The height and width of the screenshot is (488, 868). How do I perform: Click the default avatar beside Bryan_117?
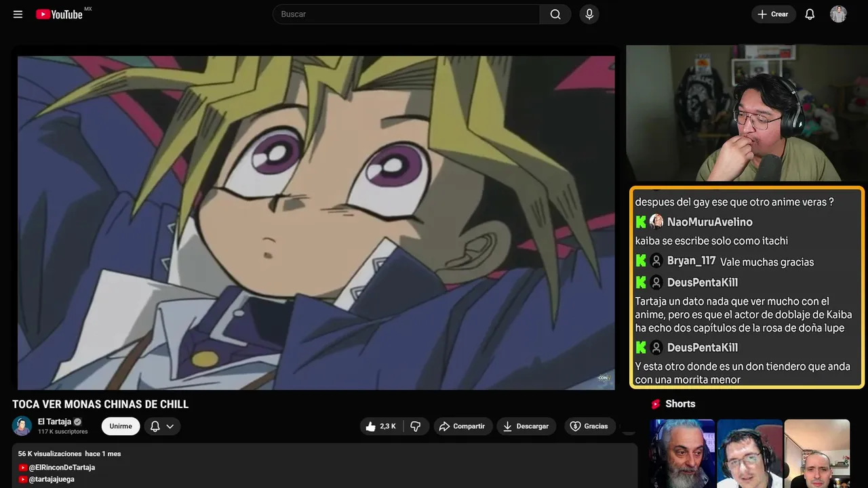[656, 261]
